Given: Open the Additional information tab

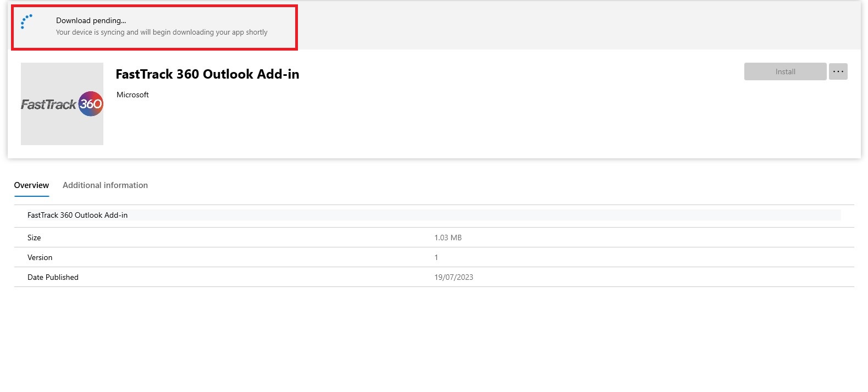Looking at the screenshot, I should pos(105,185).
